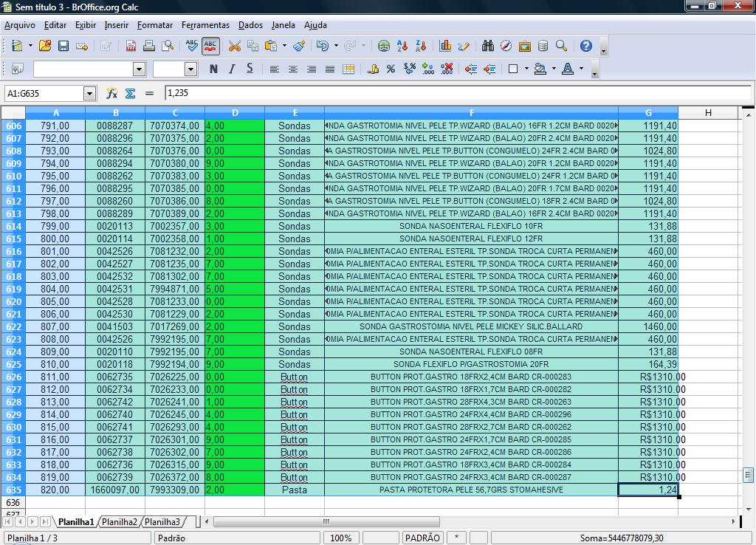
Task: Add a decimal place
Action: [428, 69]
